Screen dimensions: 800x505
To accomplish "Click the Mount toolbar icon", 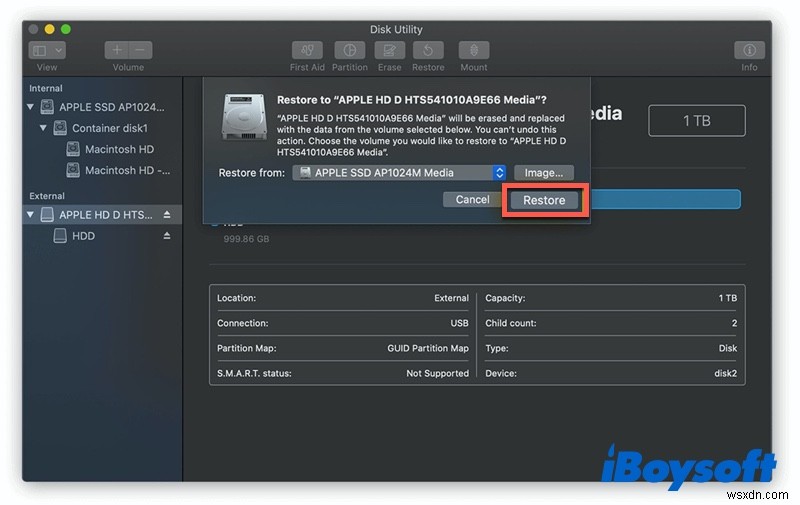I will point(474,50).
